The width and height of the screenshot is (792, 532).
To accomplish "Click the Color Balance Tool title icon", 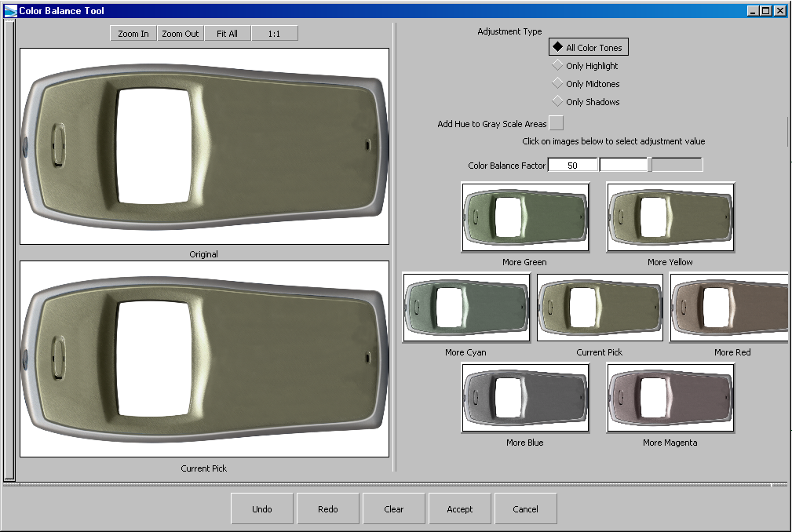I will pos(10,11).
